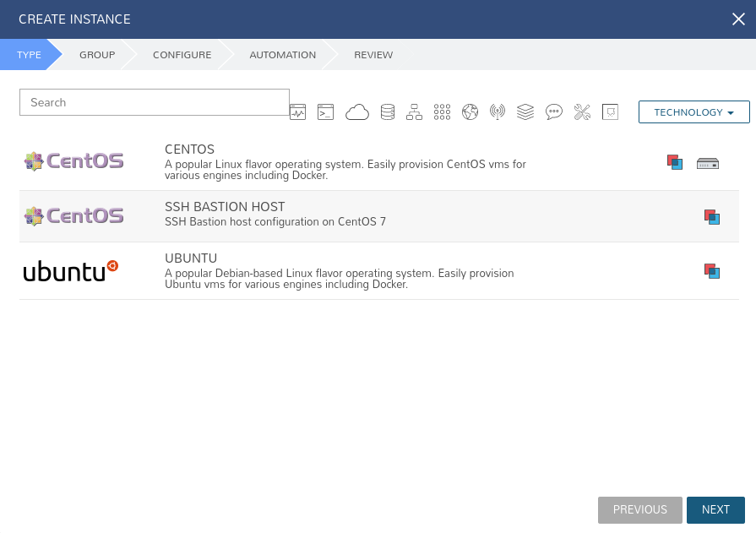The image size is (756, 533).
Task: Filter by terminal console category icon
Action: 325,111
